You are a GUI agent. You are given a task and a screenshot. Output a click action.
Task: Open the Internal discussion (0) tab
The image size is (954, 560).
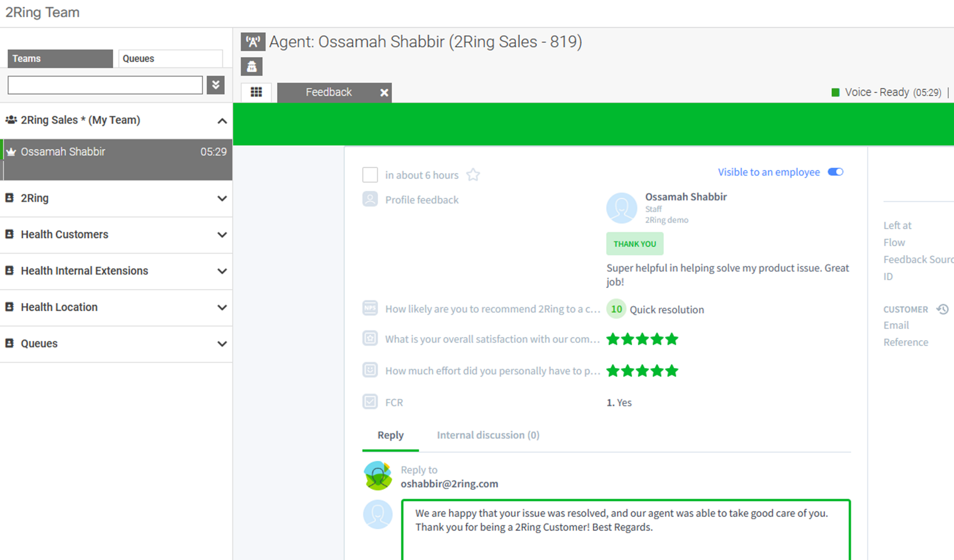coord(488,435)
